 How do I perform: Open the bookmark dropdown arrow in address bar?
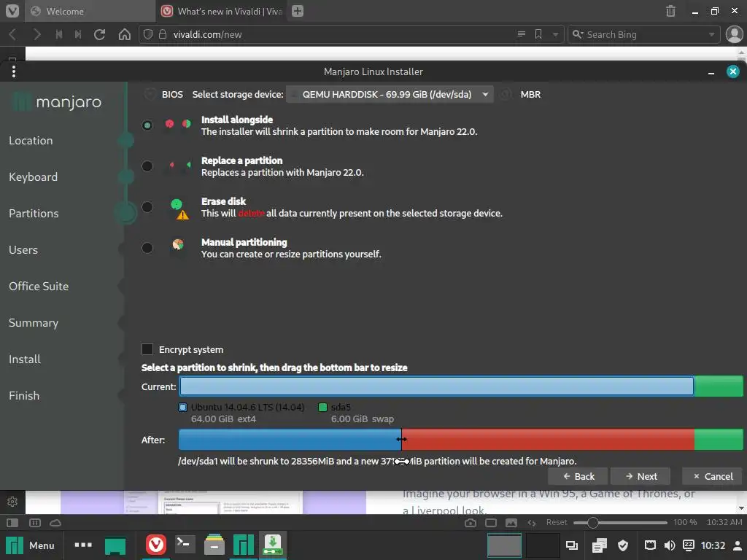[555, 34]
